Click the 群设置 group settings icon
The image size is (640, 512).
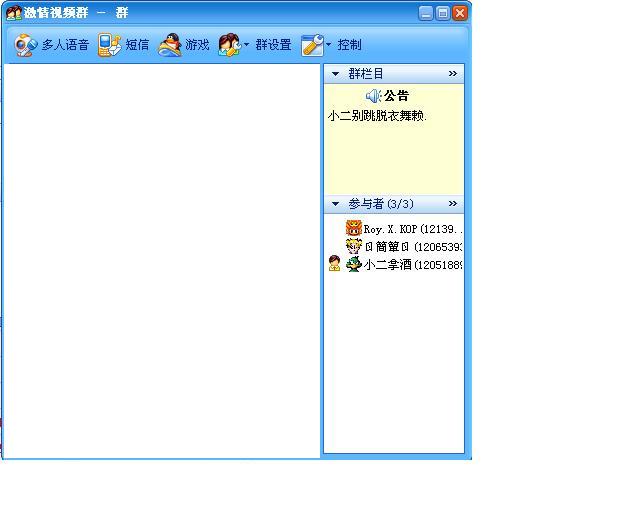point(229,45)
